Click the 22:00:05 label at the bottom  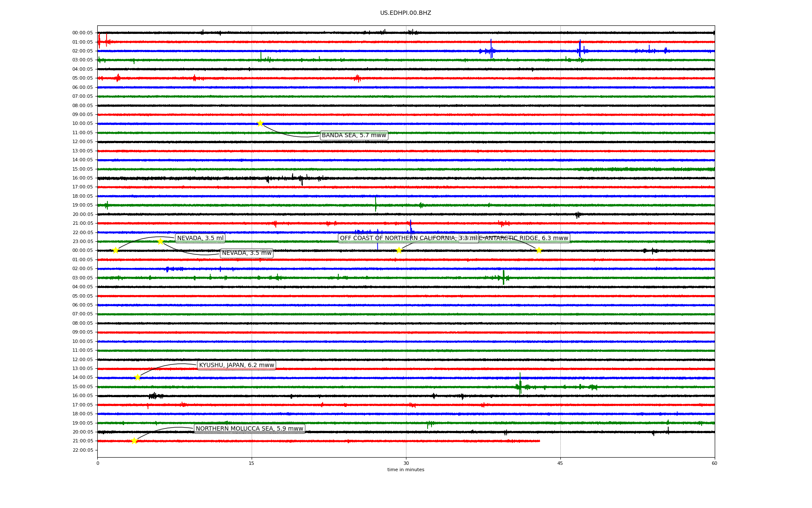(x=82, y=450)
